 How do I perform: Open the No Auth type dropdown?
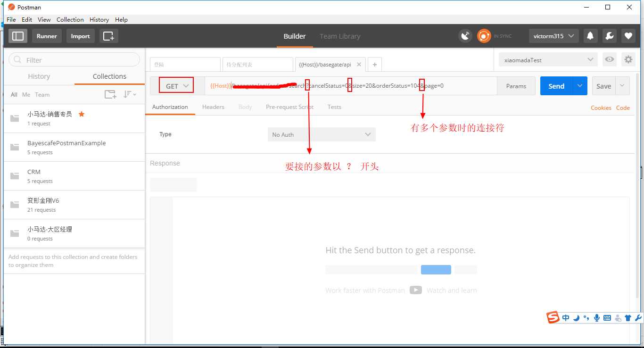click(x=322, y=134)
